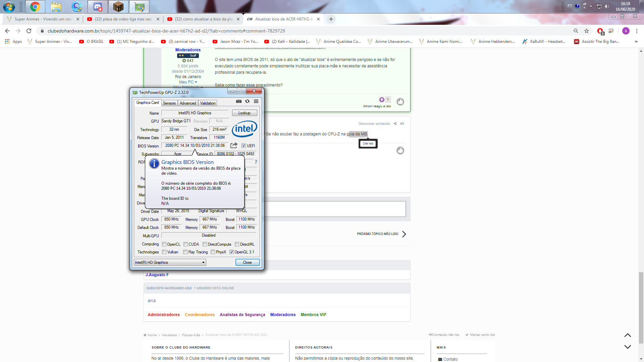Switch to 'como atualizar a bios' tab

click(204, 19)
